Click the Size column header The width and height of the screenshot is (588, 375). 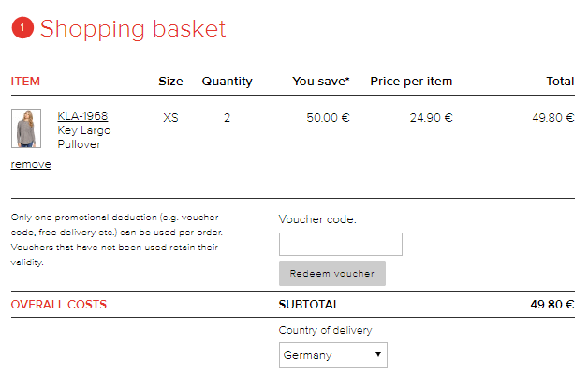(170, 82)
